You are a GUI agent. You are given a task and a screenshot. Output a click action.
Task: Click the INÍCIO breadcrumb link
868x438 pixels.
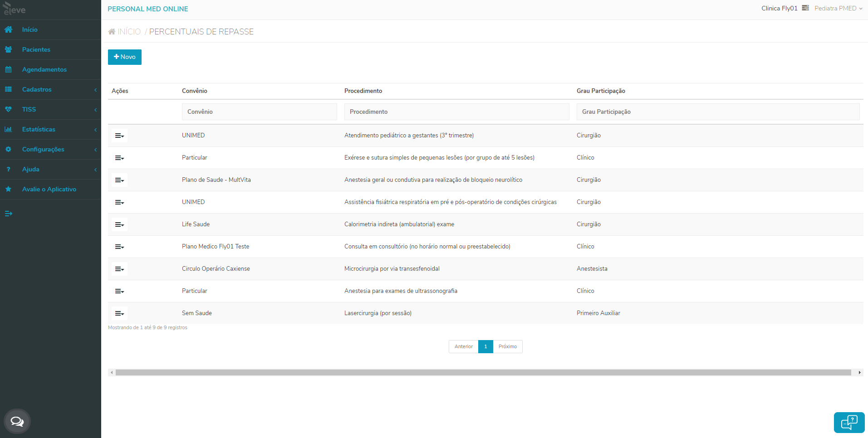click(x=129, y=32)
